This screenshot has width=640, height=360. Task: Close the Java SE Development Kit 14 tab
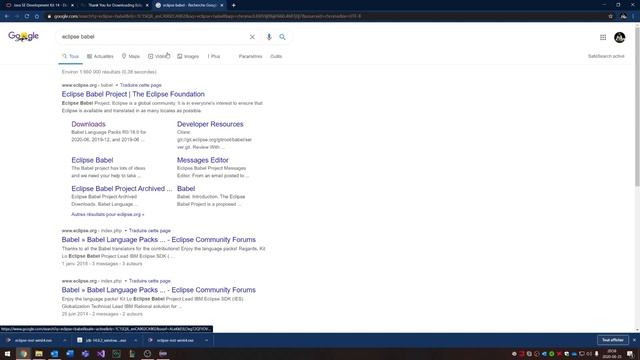tap(72, 5)
